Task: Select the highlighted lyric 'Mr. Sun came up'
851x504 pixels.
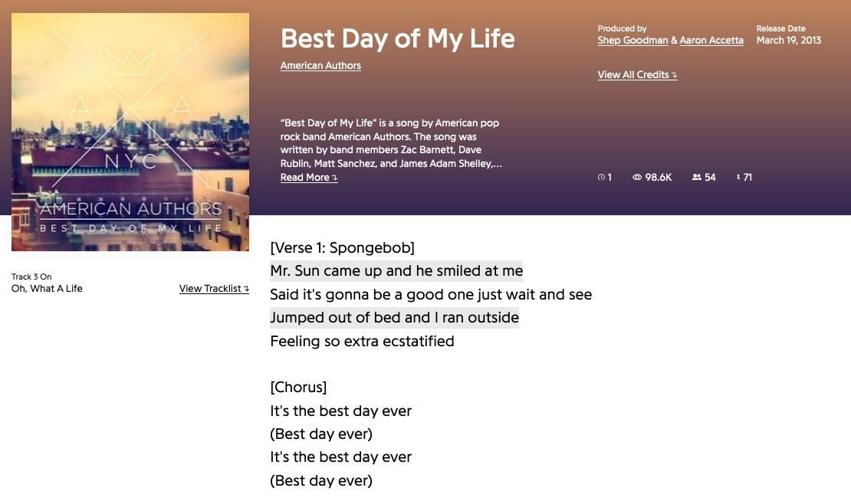Action: click(396, 270)
